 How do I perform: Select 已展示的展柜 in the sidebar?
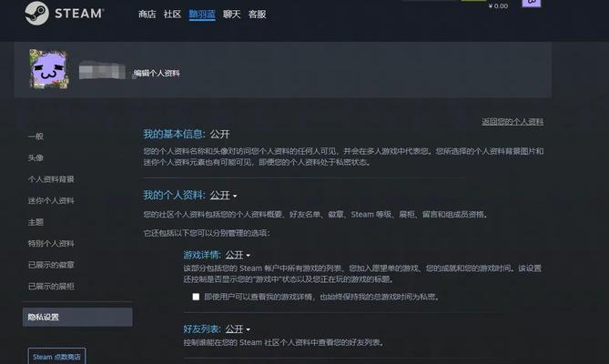tap(51, 286)
